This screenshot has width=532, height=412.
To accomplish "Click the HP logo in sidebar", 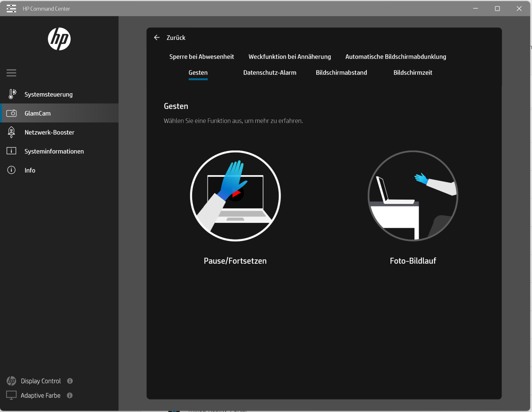I will [x=59, y=39].
